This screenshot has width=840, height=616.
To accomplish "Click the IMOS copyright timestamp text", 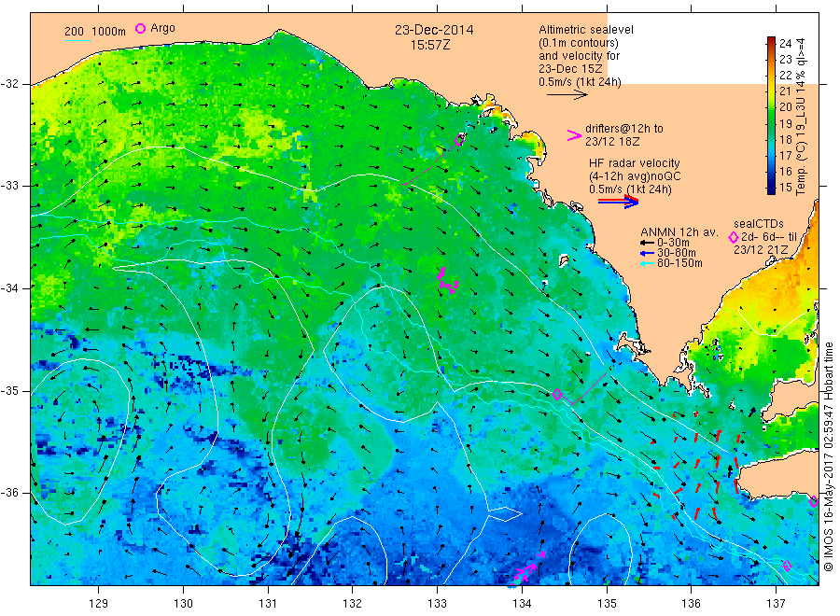I will point(829,456).
